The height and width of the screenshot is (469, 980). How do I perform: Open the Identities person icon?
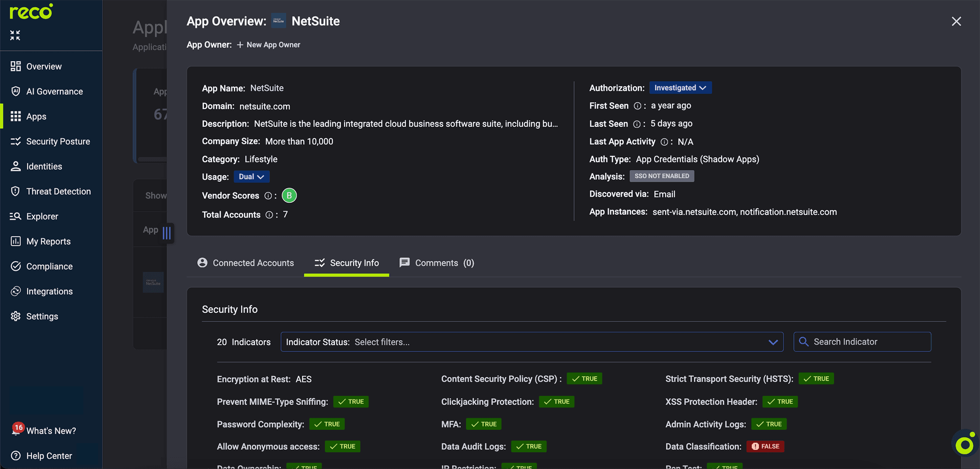16,166
